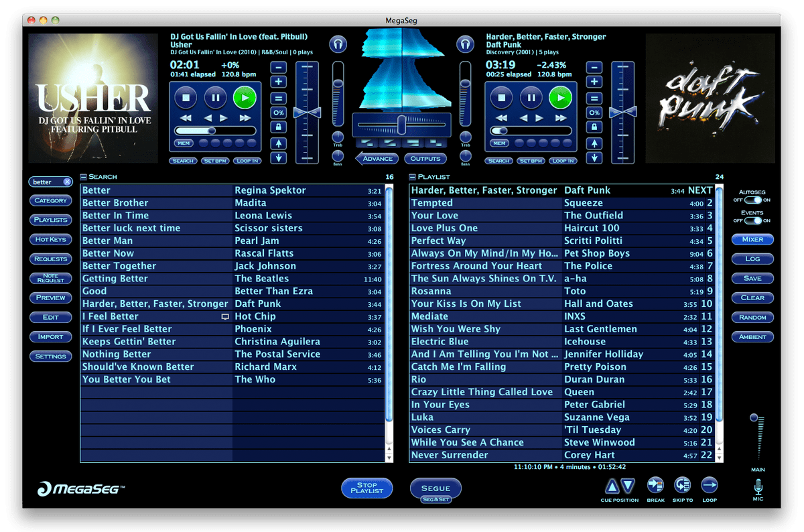Move cue position up
The image size is (804, 532).
tap(612, 486)
